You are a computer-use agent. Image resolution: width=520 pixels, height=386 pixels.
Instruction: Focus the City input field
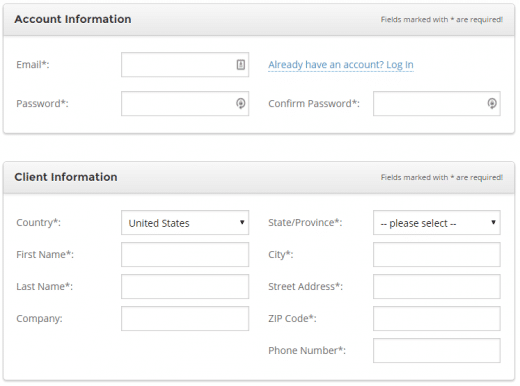click(437, 255)
